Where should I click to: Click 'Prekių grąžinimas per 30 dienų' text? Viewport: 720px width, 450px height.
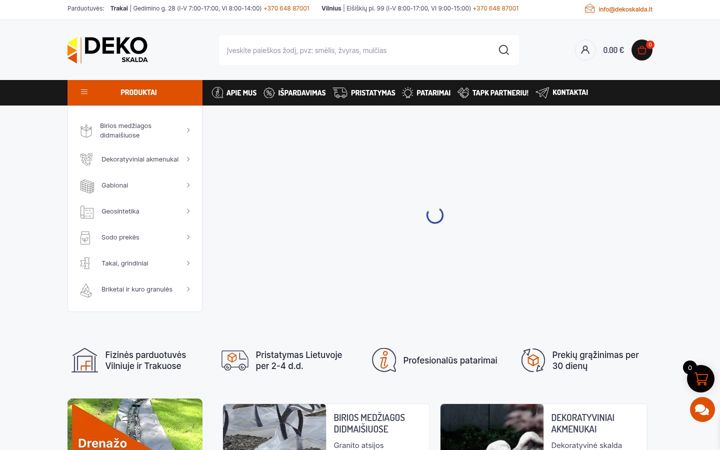595,360
